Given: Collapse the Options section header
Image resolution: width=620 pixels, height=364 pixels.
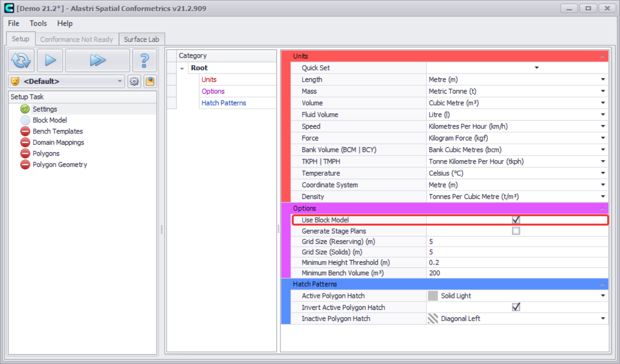Looking at the screenshot, I should 602,209.
